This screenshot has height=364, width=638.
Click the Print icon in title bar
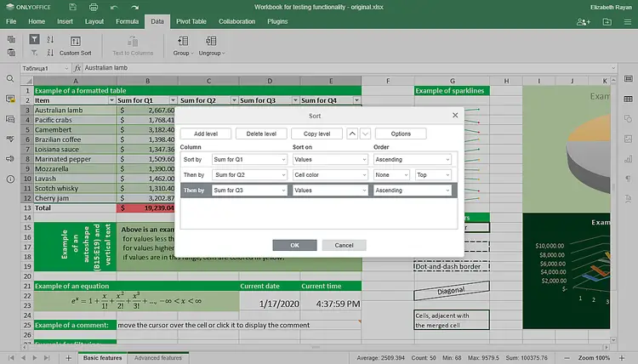(x=94, y=7)
